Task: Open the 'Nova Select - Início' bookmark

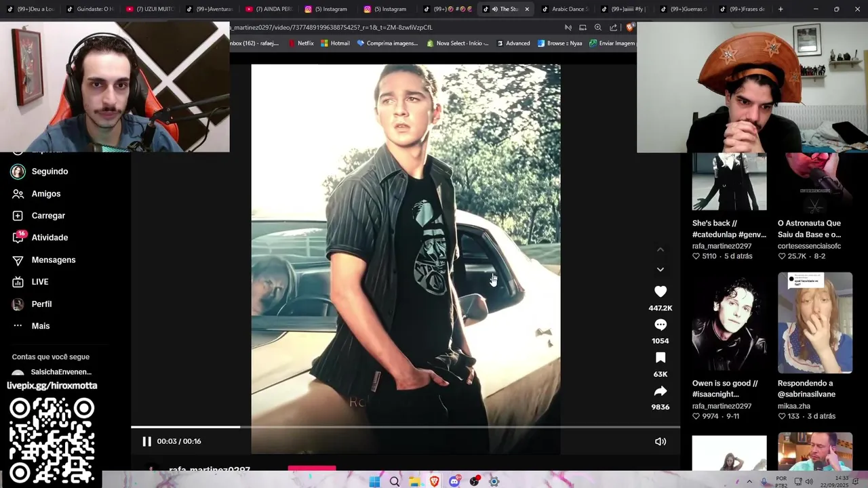Action: click(458, 43)
